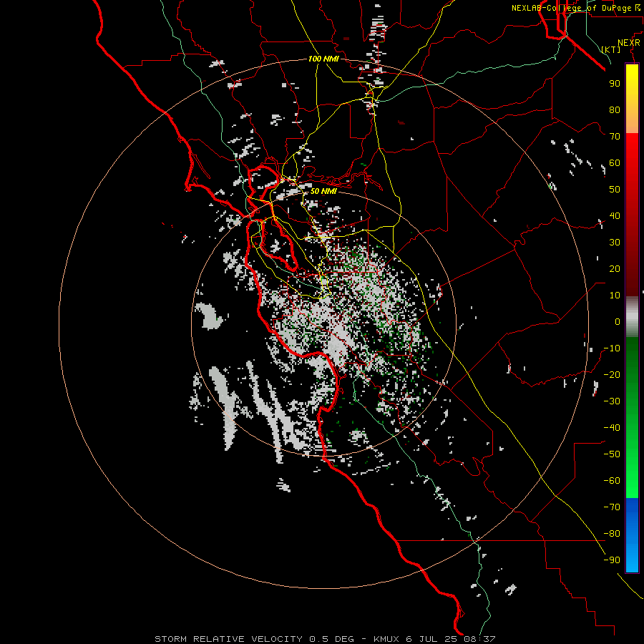This screenshot has width=644, height=644.
Task: Click the positive 20 scale value
Action: point(615,269)
